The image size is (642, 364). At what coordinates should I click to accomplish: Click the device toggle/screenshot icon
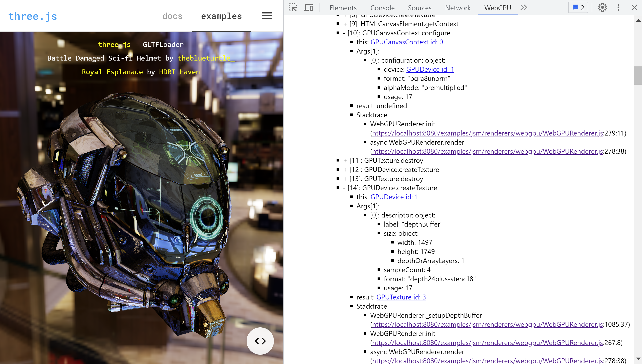(x=309, y=7)
